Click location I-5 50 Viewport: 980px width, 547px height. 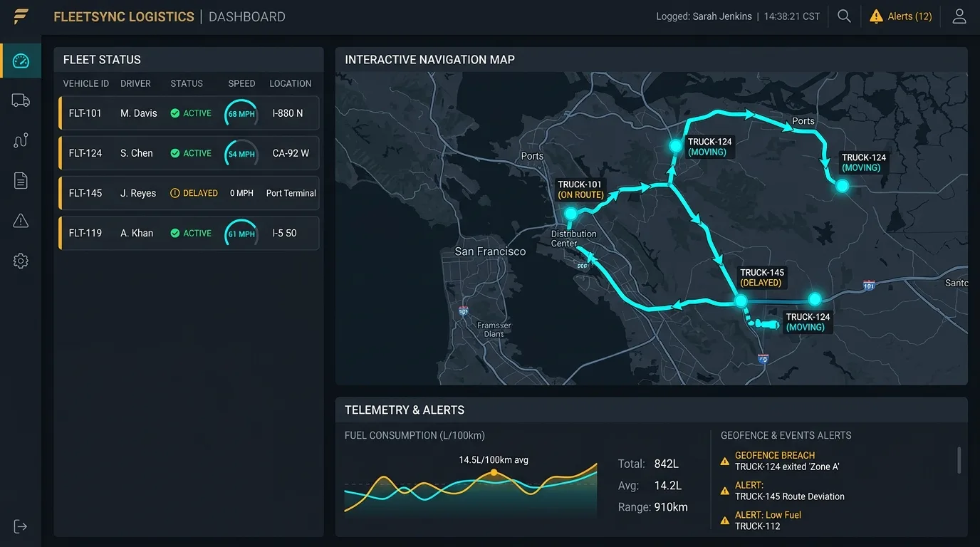285,233
